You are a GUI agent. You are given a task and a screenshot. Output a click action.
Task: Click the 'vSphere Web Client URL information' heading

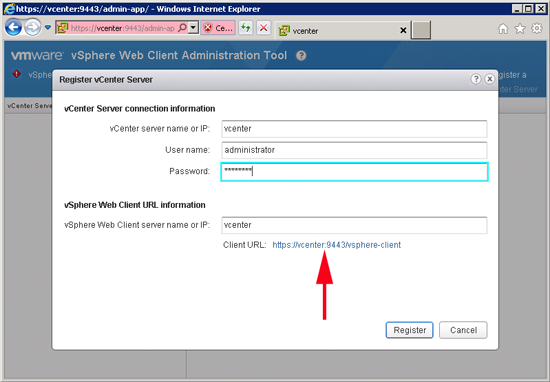point(135,205)
